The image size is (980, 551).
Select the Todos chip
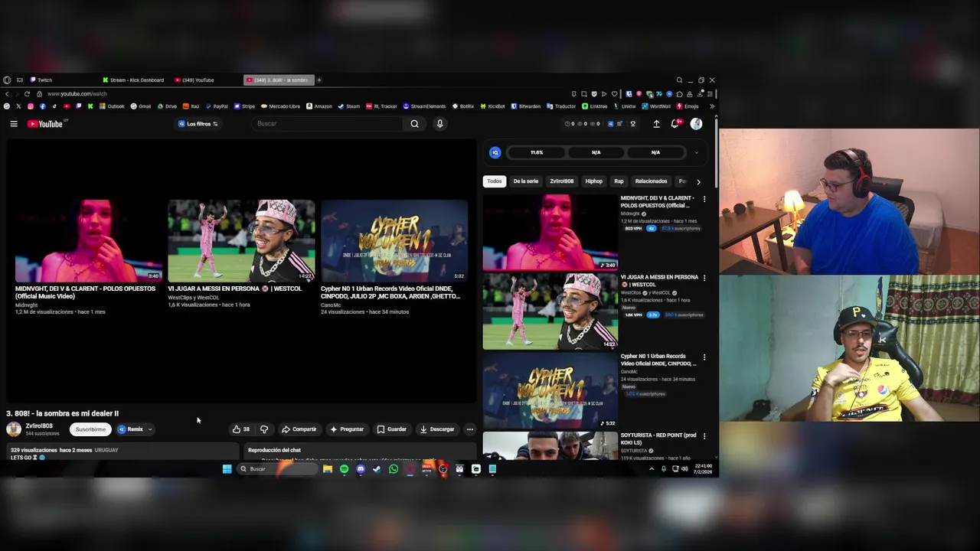(x=495, y=181)
